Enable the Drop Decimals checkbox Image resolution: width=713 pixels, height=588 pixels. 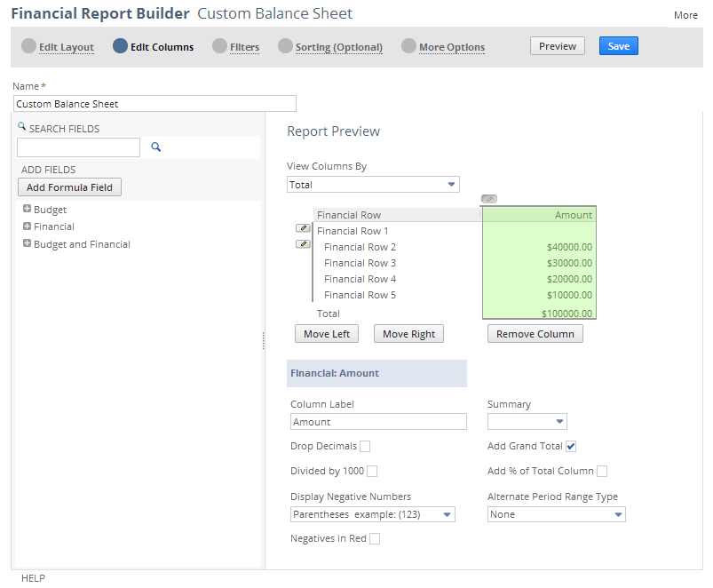pos(365,446)
